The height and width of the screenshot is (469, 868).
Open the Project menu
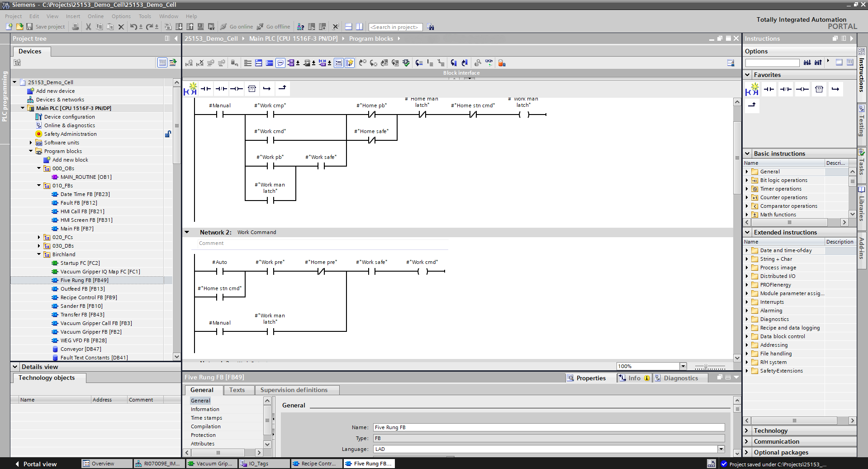(13, 16)
